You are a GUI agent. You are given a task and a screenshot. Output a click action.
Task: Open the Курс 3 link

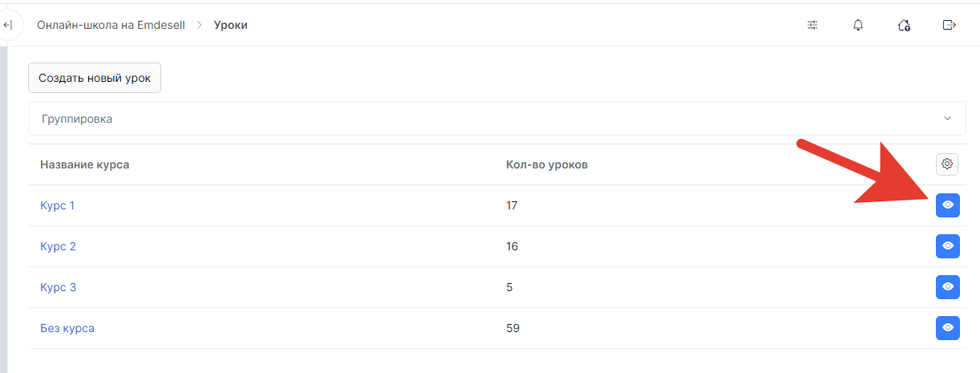[58, 287]
